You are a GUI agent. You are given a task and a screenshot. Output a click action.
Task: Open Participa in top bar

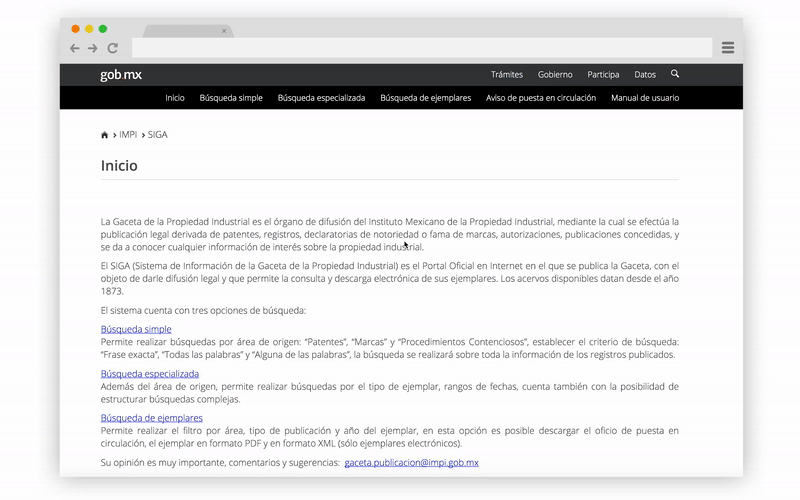click(603, 74)
